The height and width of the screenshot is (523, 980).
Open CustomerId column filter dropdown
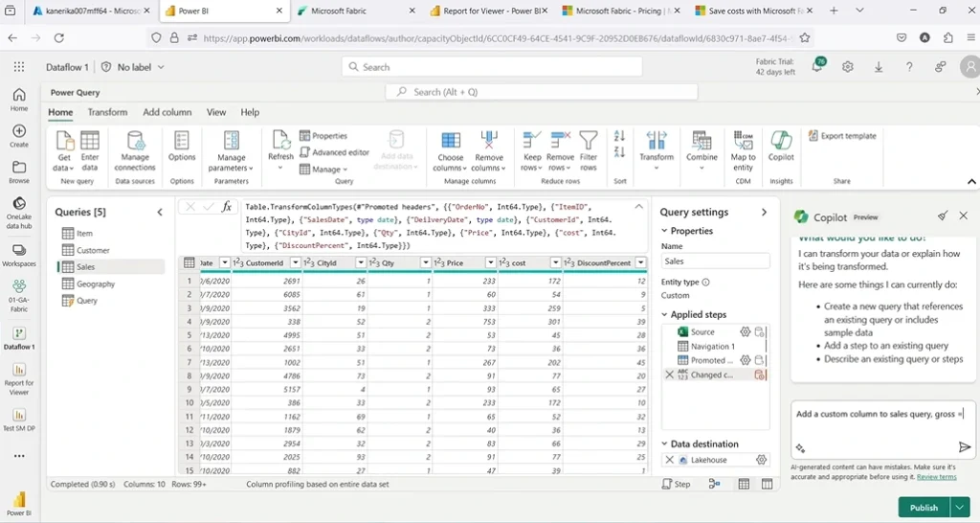(296, 262)
